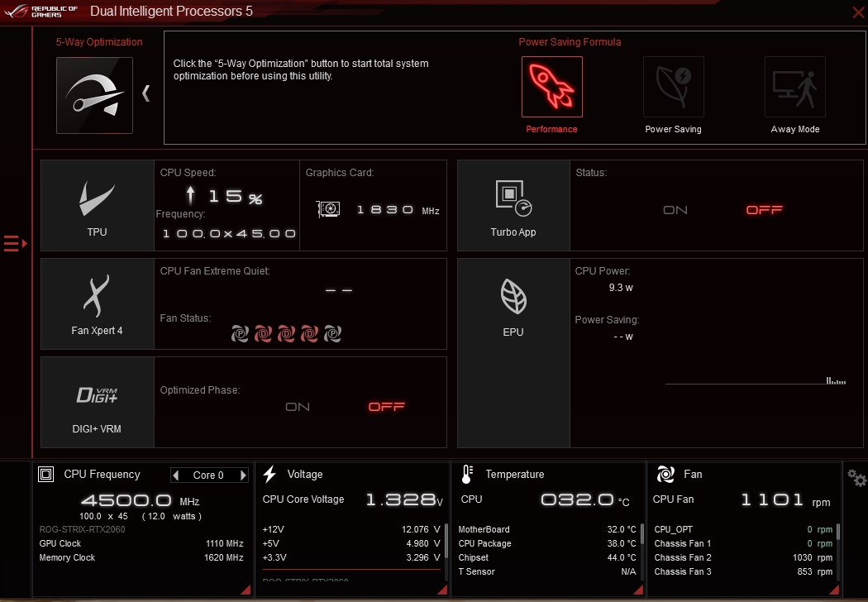Open the EPU module
This screenshot has width=868, height=602.
[x=513, y=353]
